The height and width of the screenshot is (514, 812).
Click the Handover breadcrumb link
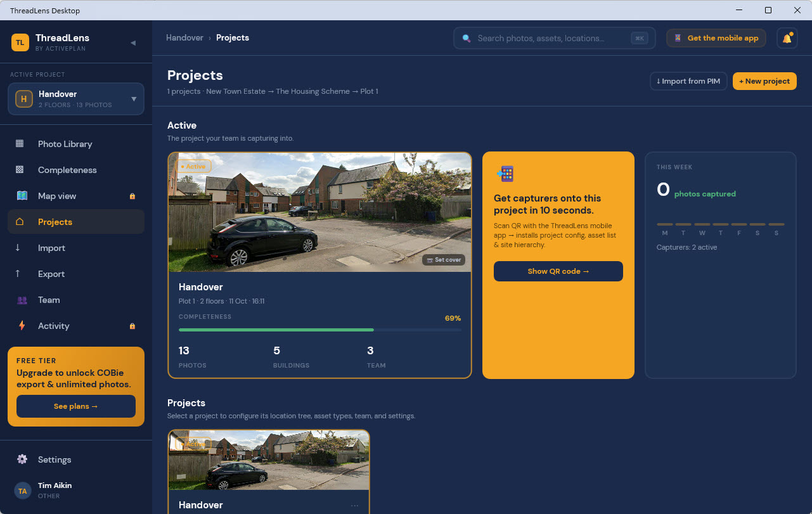click(x=184, y=38)
